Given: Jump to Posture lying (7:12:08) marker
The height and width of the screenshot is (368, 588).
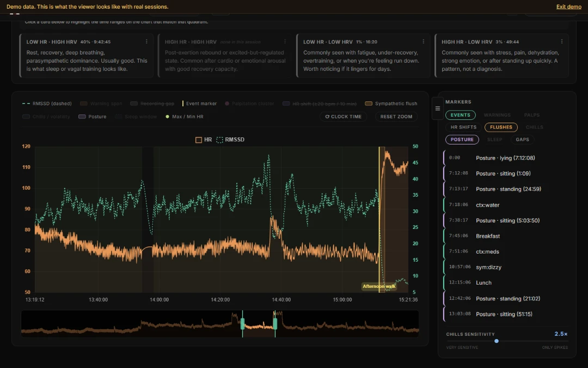Looking at the screenshot, I should click(505, 158).
